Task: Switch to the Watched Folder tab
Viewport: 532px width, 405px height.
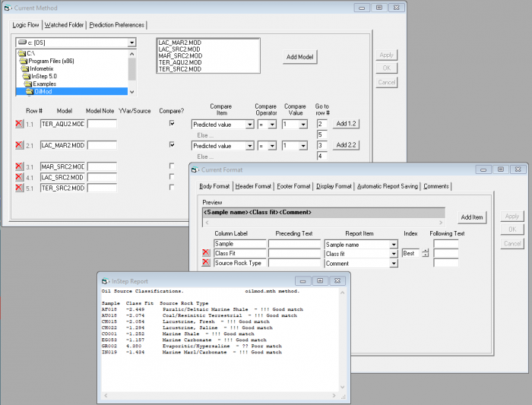Action: [64, 25]
